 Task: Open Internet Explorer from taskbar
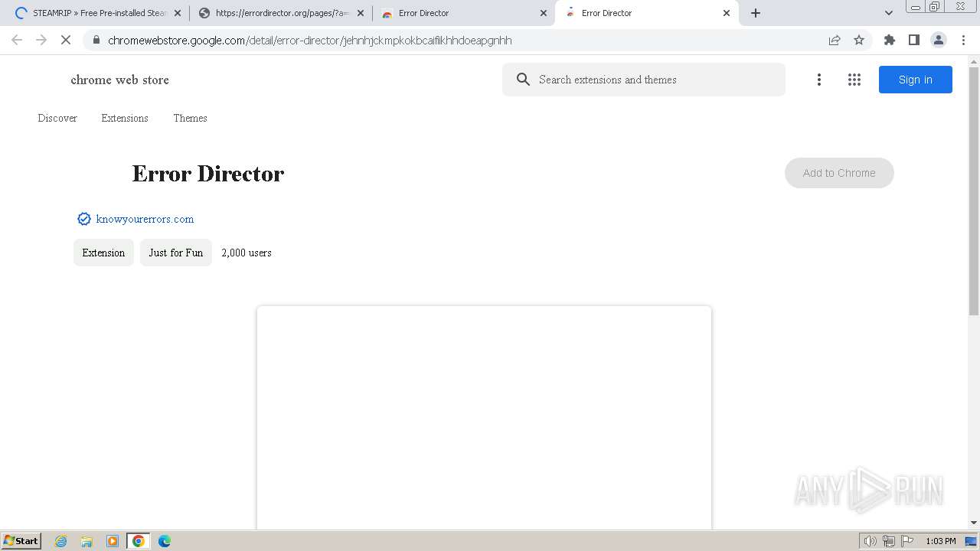click(x=61, y=541)
